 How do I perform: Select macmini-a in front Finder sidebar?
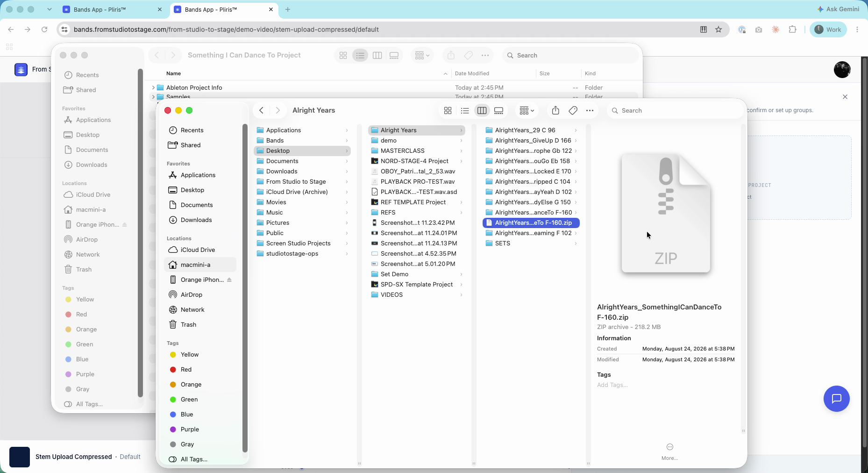(200, 265)
